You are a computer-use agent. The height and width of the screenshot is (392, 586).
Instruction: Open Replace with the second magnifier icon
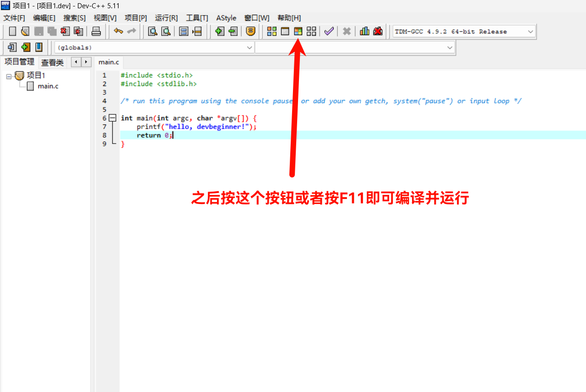point(166,32)
